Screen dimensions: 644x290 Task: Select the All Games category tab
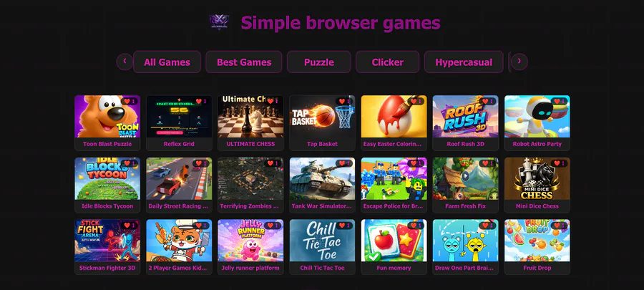tap(167, 62)
